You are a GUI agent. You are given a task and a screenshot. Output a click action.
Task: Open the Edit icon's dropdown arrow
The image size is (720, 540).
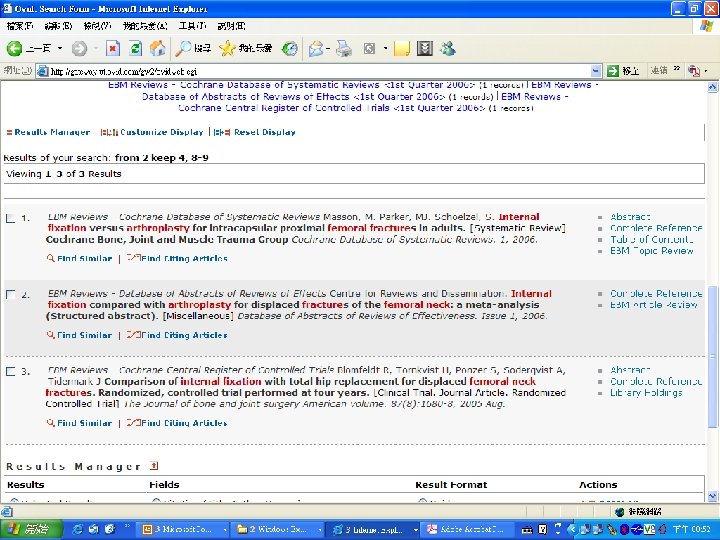385,48
